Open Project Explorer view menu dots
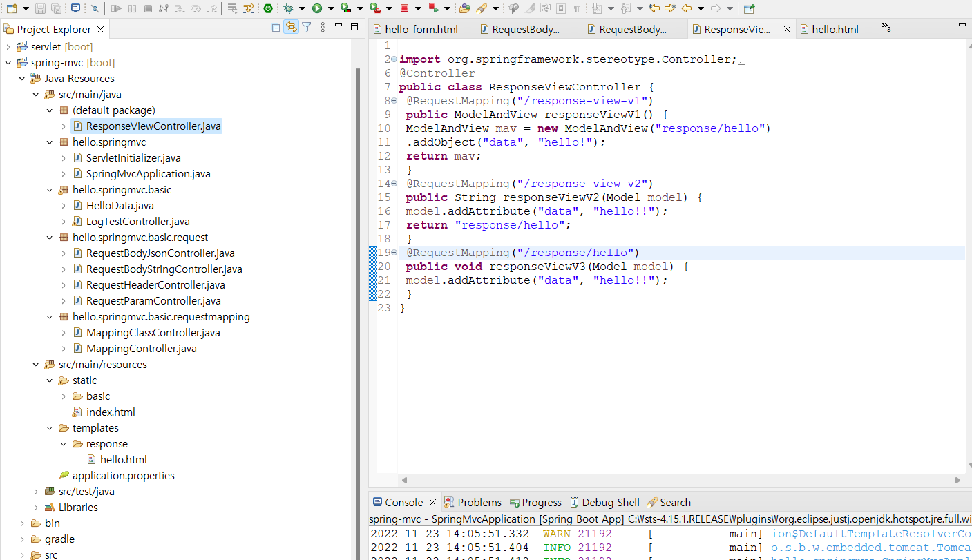 [323, 28]
